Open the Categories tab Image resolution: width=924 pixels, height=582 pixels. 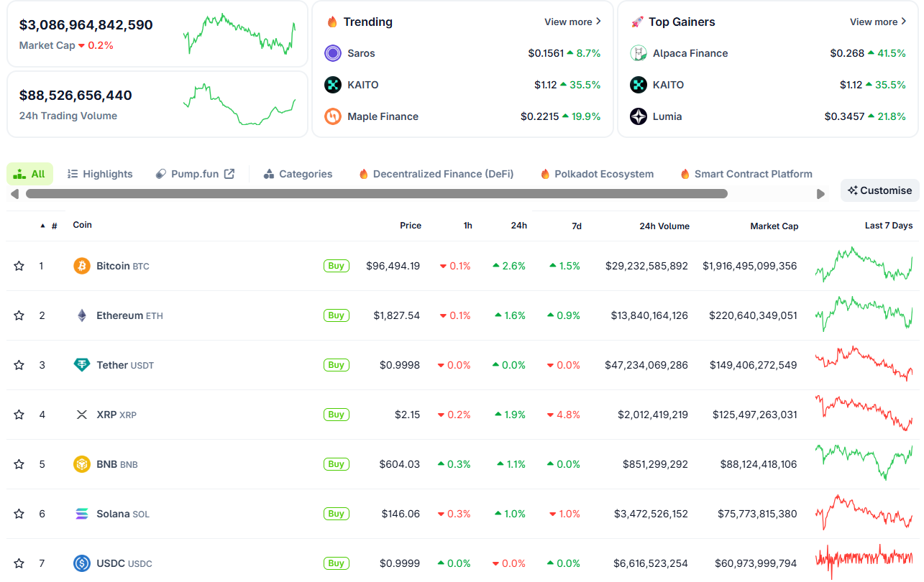tap(298, 174)
